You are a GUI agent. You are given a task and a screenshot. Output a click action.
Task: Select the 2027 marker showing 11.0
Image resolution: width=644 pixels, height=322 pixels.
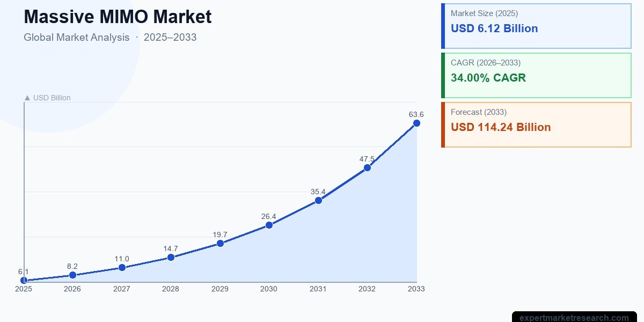[121, 267]
